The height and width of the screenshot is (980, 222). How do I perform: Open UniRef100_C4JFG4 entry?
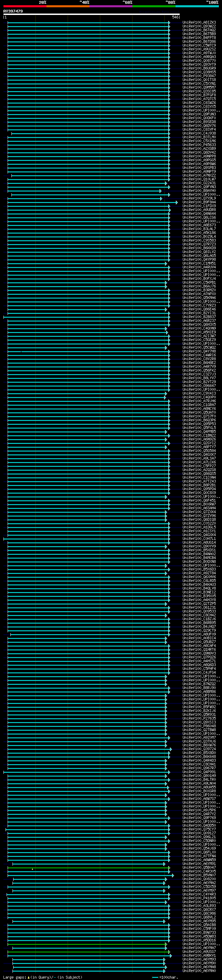(199, 672)
